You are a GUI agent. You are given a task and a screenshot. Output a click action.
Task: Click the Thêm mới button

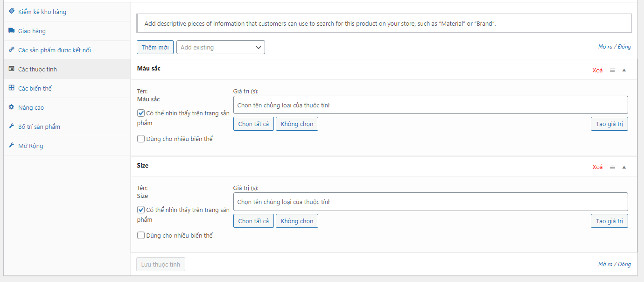click(155, 47)
